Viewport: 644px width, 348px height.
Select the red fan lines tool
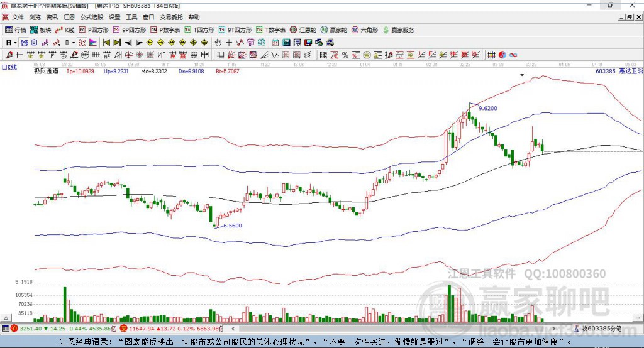[231, 55]
